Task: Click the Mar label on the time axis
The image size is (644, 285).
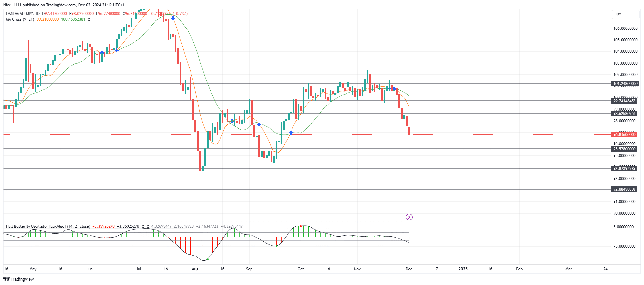Action: [569, 269]
